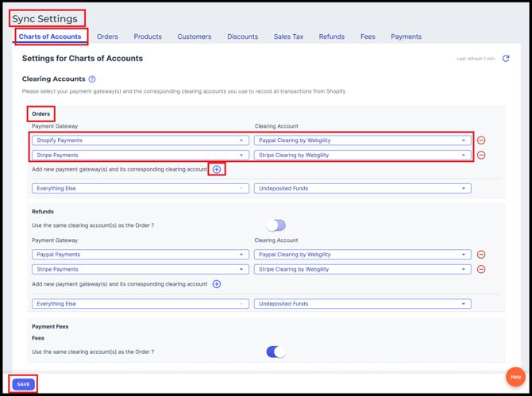Switch to the Products tab

tap(148, 37)
